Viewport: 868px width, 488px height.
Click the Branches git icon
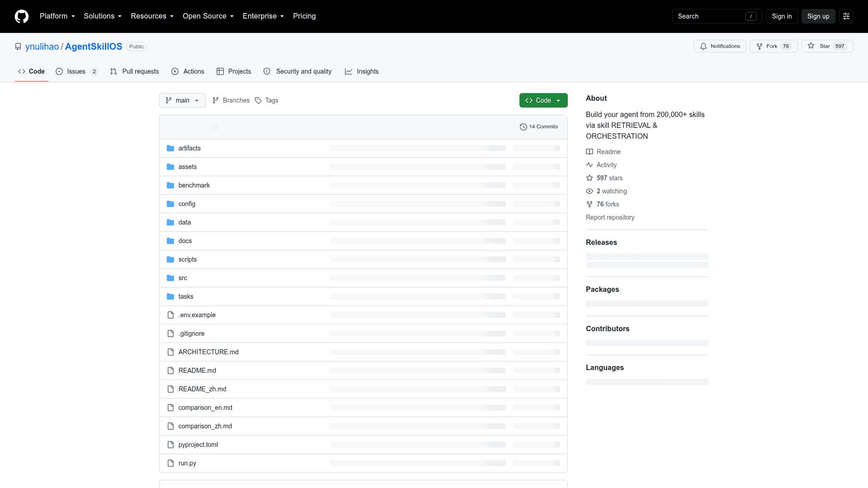pyautogui.click(x=216, y=100)
